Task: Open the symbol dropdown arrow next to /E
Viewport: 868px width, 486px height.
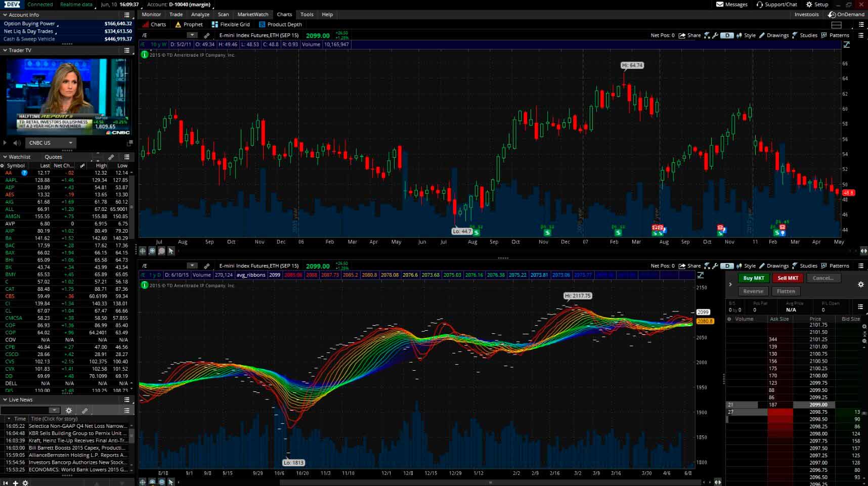Action: coord(192,35)
